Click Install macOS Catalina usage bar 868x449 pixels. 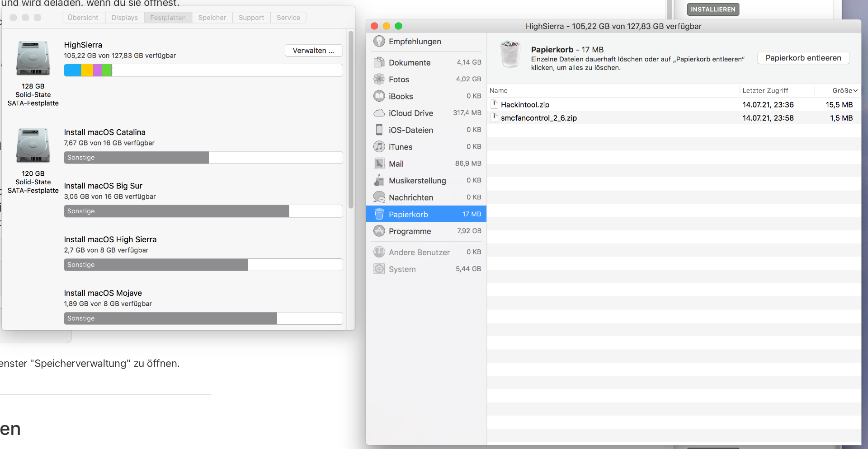[203, 158]
